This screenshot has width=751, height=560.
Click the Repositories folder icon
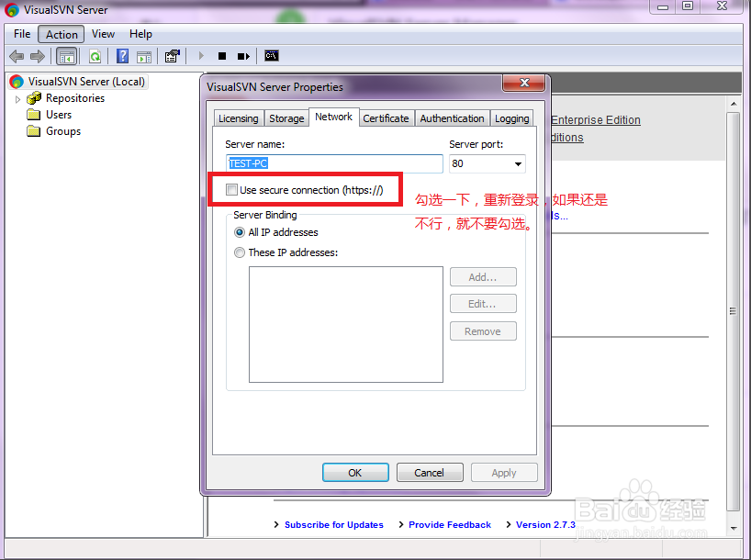[x=34, y=98]
